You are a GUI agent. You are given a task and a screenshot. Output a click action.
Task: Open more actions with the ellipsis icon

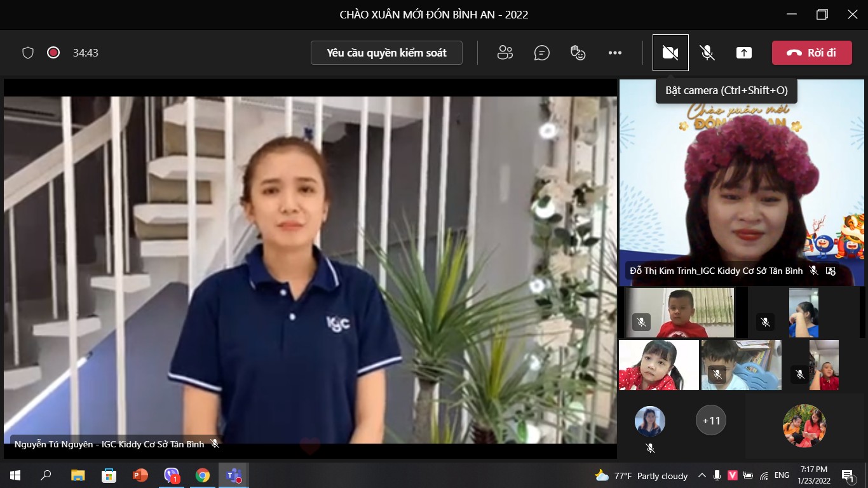(x=614, y=53)
